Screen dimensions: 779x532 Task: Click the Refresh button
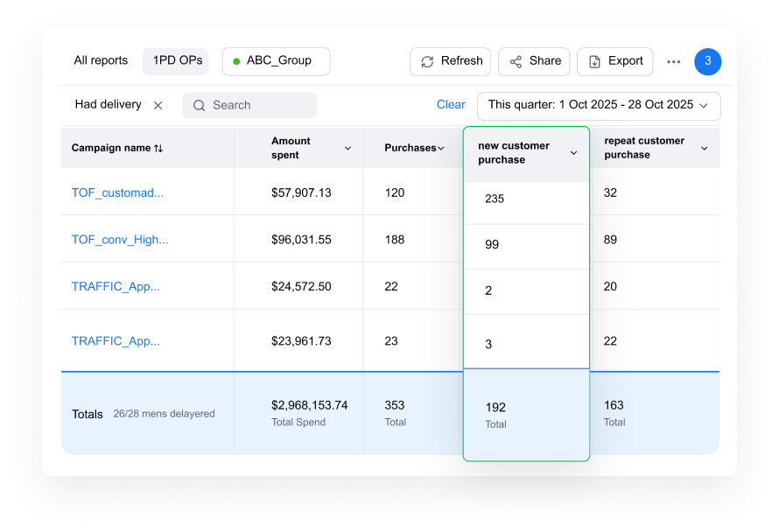tap(451, 61)
